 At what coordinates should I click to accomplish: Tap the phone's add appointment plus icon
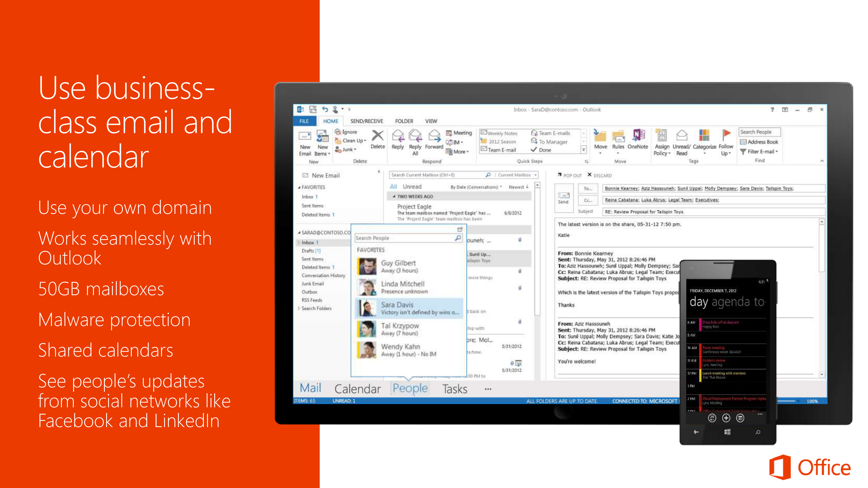[726, 418]
